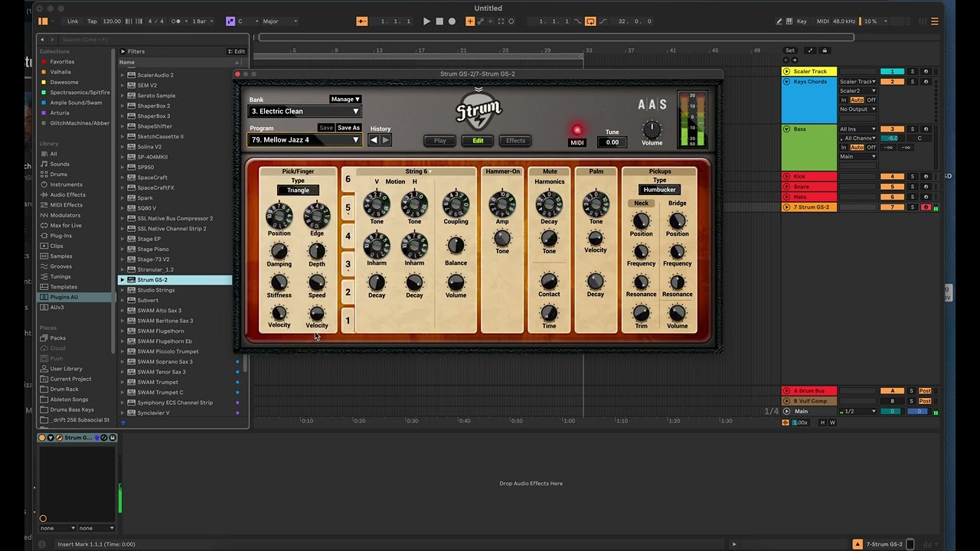This screenshot has width=980, height=551.
Task: Open the Manage menu in Strum
Action: (x=345, y=99)
